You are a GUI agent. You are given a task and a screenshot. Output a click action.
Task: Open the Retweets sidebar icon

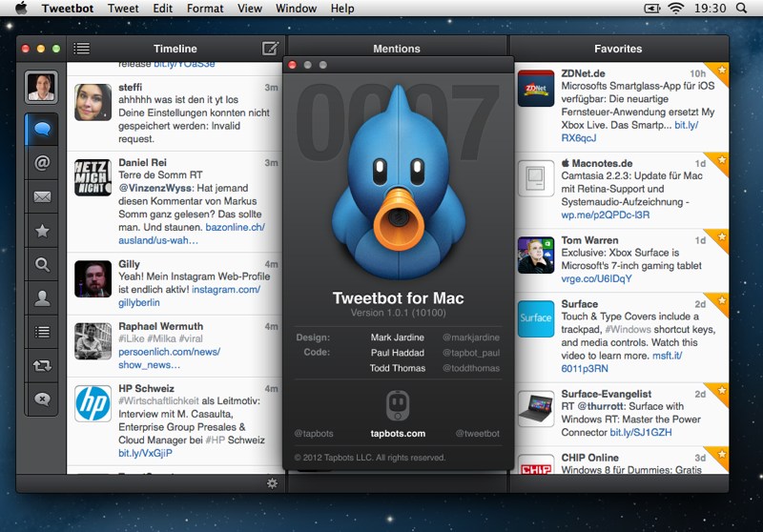tap(42, 366)
